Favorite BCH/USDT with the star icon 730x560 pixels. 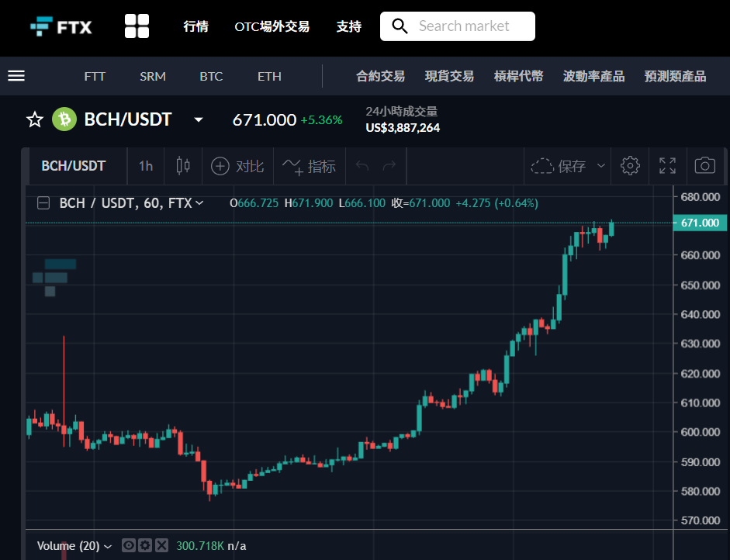pos(35,119)
